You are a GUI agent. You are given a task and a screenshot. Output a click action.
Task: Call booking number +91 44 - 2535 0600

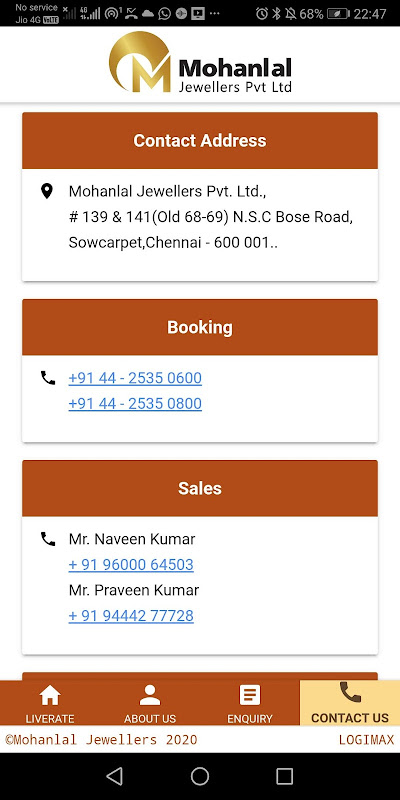coord(135,378)
